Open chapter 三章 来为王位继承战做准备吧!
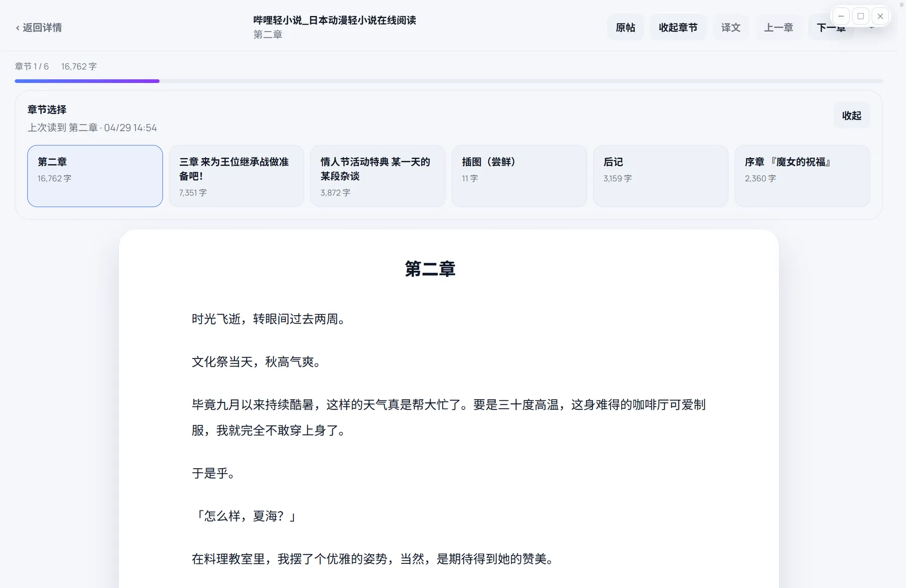 pyautogui.click(x=237, y=176)
